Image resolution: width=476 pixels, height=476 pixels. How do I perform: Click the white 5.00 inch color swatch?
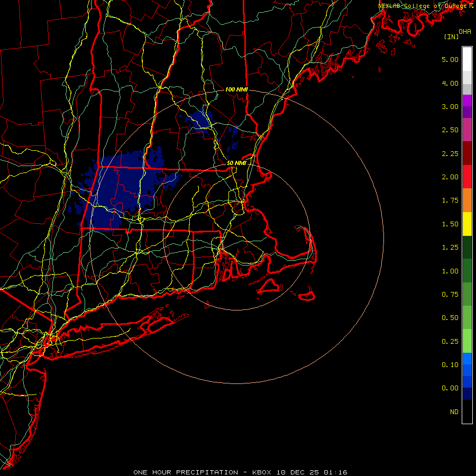tap(467, 59)
